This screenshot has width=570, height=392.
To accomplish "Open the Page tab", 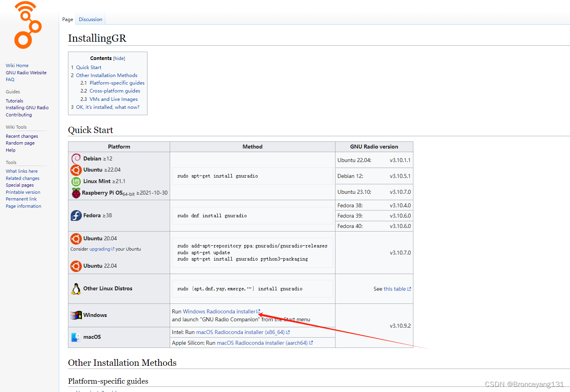I will click(x=68, y=19).
